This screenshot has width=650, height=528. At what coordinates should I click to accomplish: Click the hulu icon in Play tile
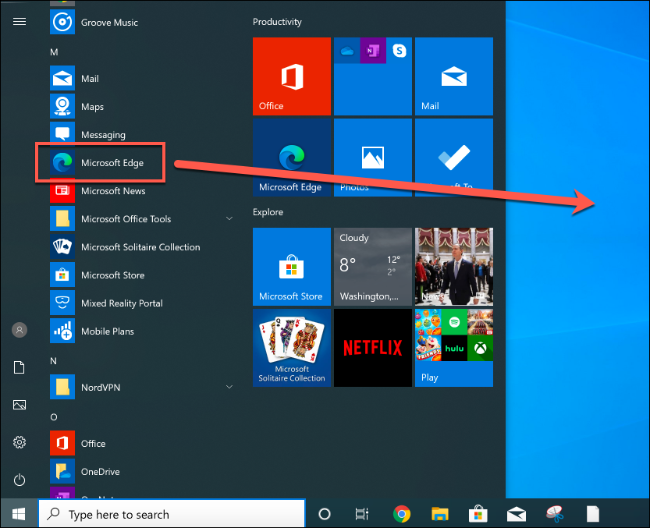(454, 348)
